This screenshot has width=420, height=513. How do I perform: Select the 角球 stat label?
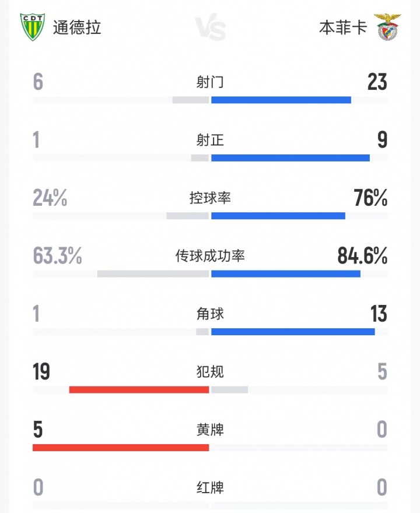[x=210, y=314]
